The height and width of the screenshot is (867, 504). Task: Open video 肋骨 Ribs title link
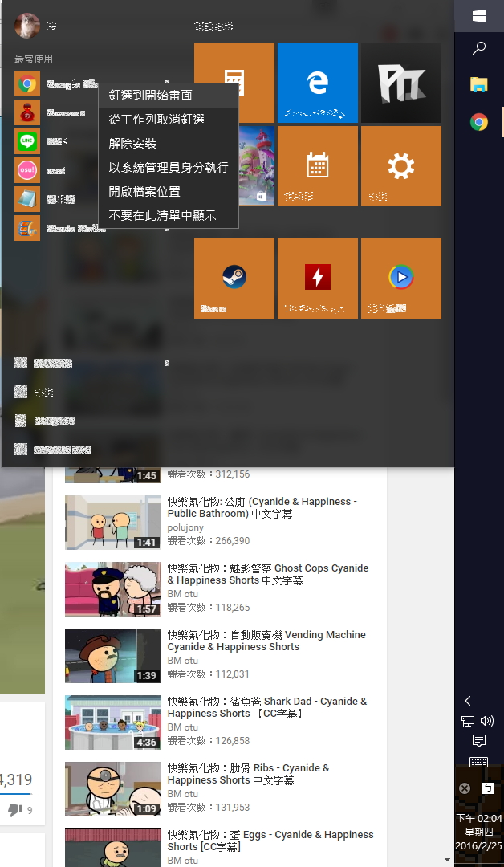[249, 774]
